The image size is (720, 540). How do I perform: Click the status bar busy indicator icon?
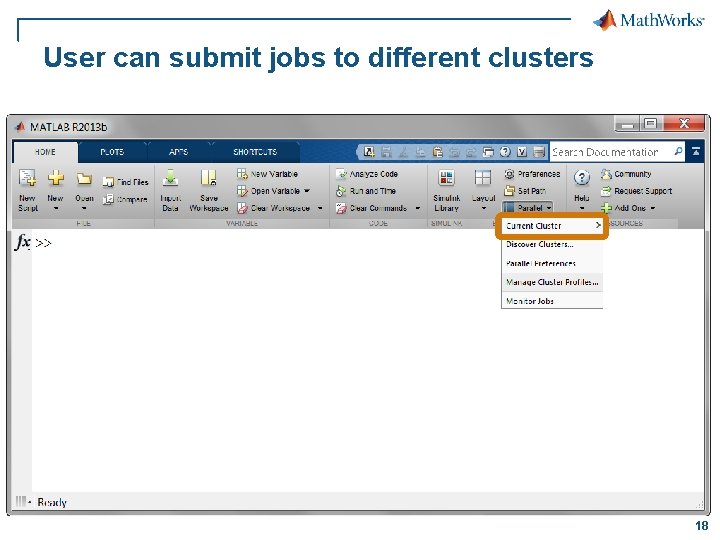click(x=21, y=501)
